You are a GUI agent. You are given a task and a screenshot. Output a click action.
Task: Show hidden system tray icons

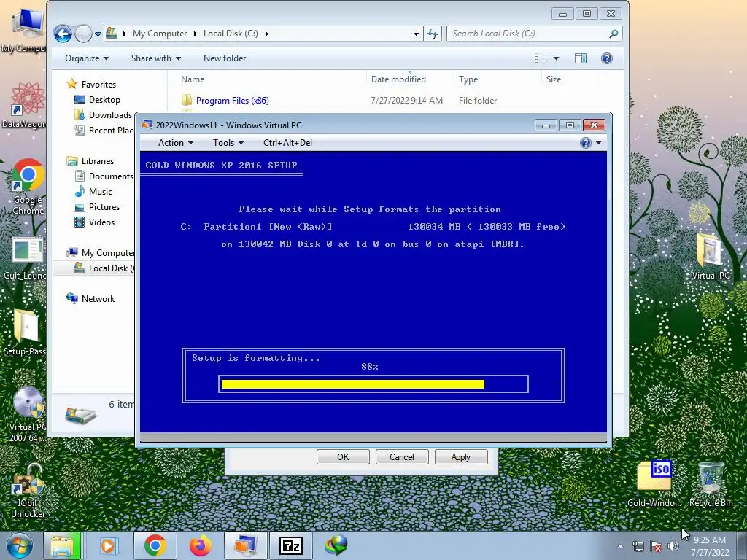point(620,546)
